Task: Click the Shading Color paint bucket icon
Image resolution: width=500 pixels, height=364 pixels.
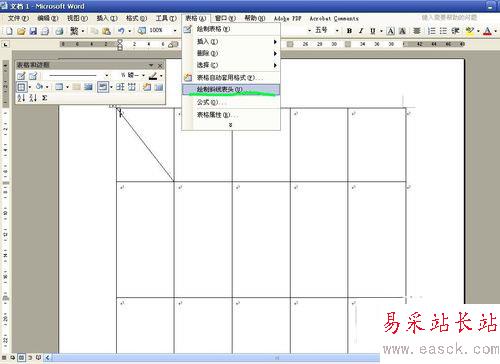Action: pos(39,87)
